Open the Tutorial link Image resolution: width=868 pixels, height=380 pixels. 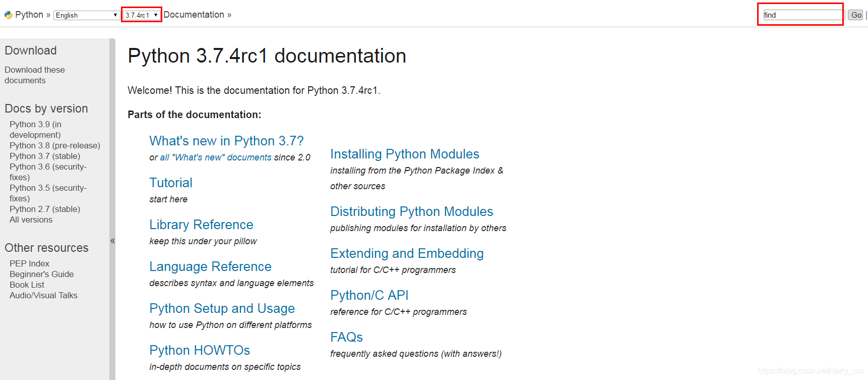(x=171, y=183)
